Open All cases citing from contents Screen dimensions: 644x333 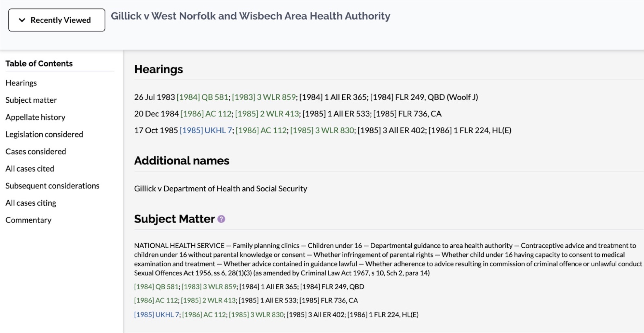pyautogui.click(x=31, y=203)
